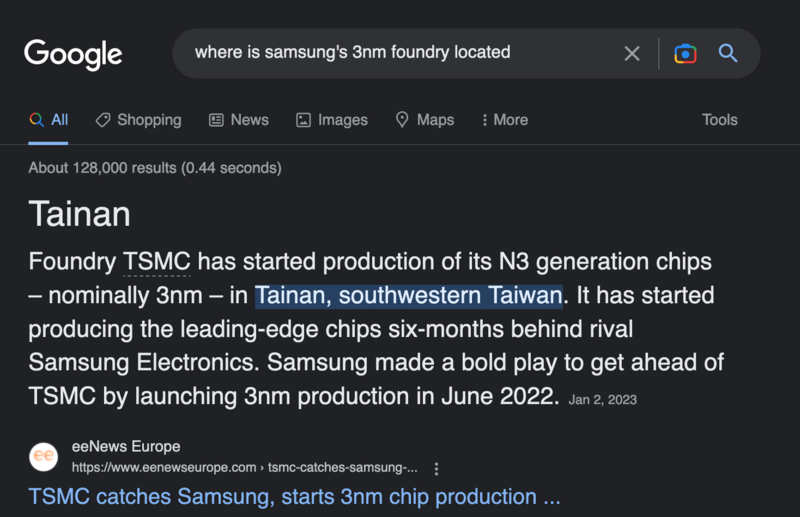Viewport: 800px width, 517px height.
Task: Switch to Images results
Action: 332,120
